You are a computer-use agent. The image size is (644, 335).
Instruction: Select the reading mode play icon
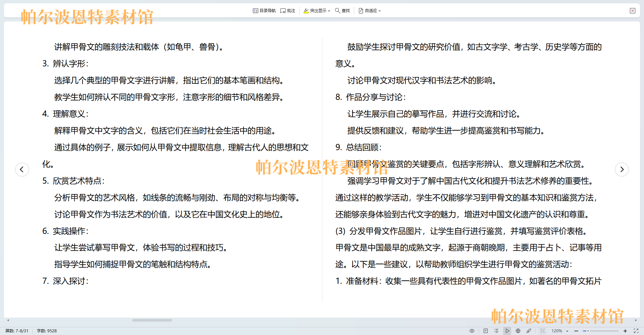click(x=507, y=331)
